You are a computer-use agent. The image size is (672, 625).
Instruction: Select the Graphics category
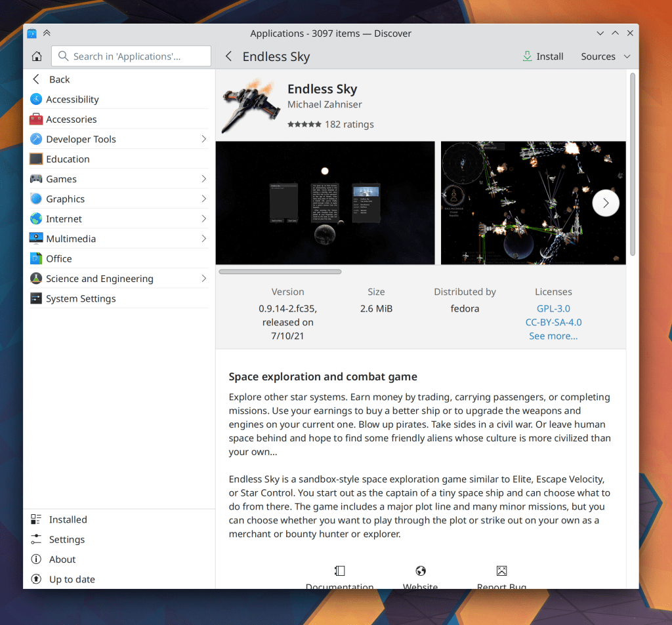click(65, 199)
